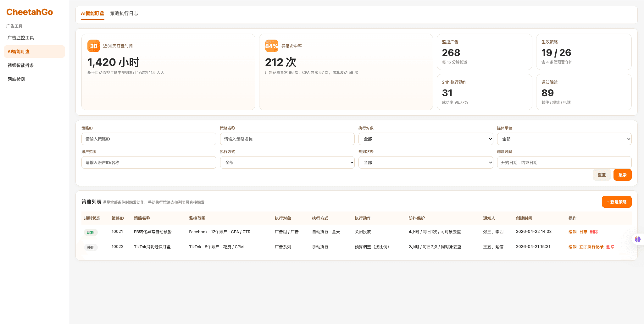Click the 重置 button
Viewport: 644px width, 324px height.
point(602,175)
